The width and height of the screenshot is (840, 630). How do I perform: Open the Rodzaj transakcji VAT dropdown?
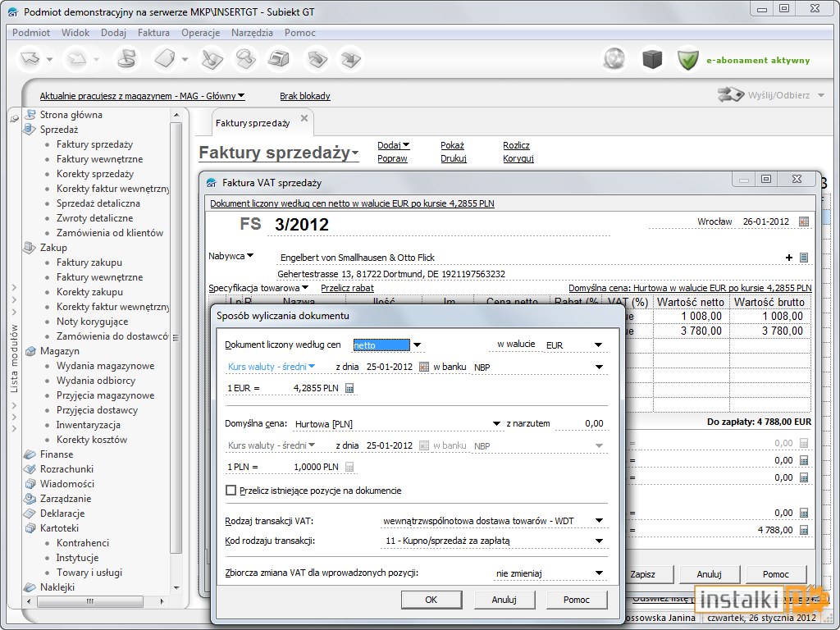599,521
